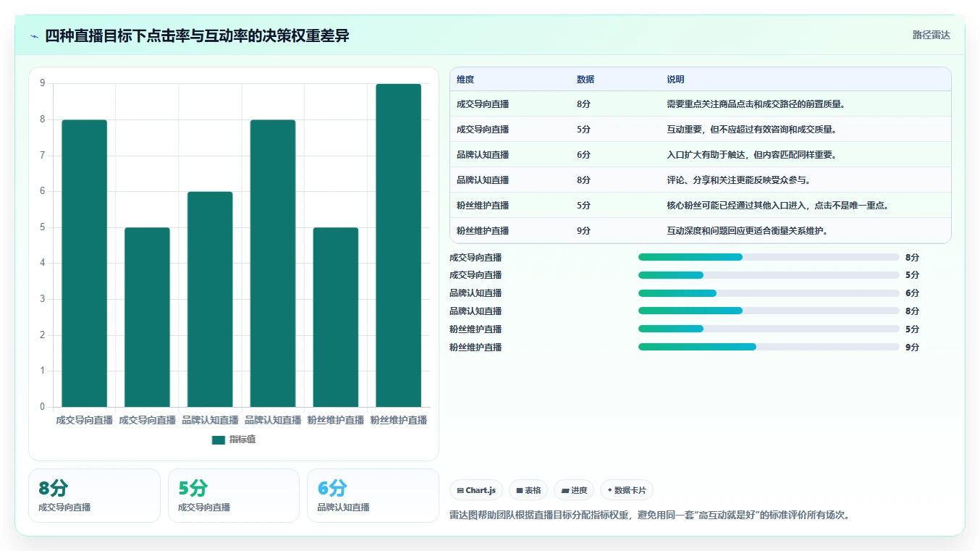Select the row 互动深度和问题回应更适合衡量关系维护
Screen dimensions: 980x551
pos(700,231)
